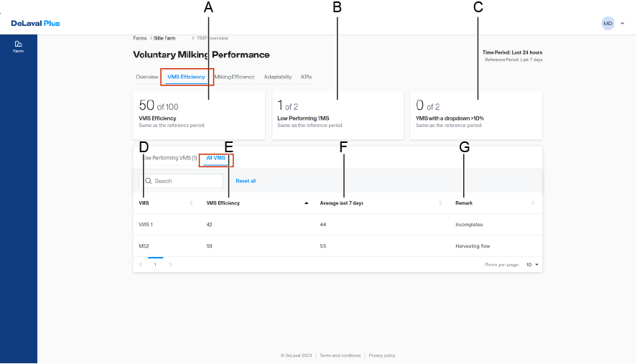Select the KPIs tab
The height and width of the screenshot is (364, 637).
click(x=306, y=77)
